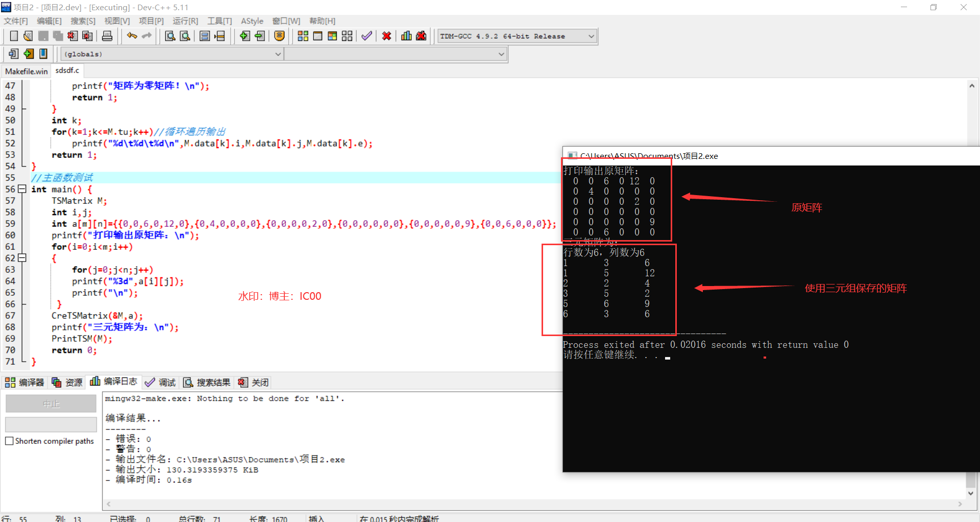
Task: Switch to the Makefile.win editor tab
Action: pyautogui.click(x=26, y=72)
